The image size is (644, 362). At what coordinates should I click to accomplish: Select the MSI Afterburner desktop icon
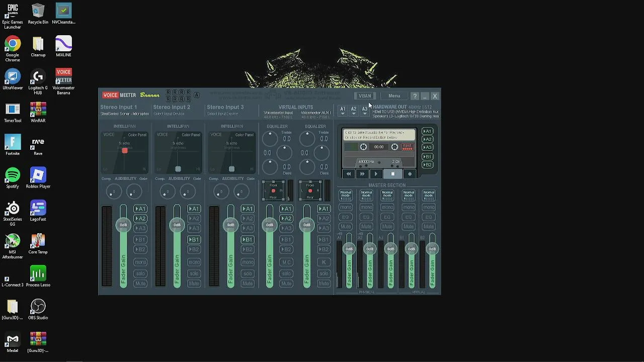(x=13, y=246)
